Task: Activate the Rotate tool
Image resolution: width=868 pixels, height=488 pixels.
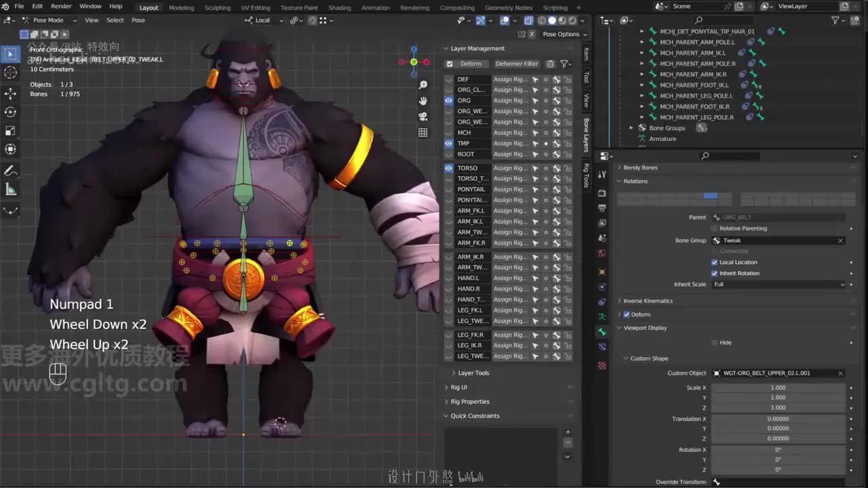Action: tap(11, 112)
